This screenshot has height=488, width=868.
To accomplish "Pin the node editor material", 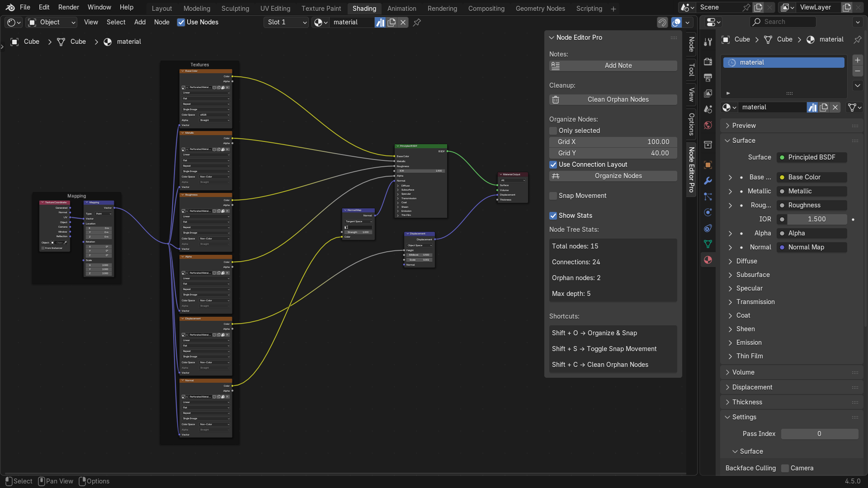I will click(417, 22).
